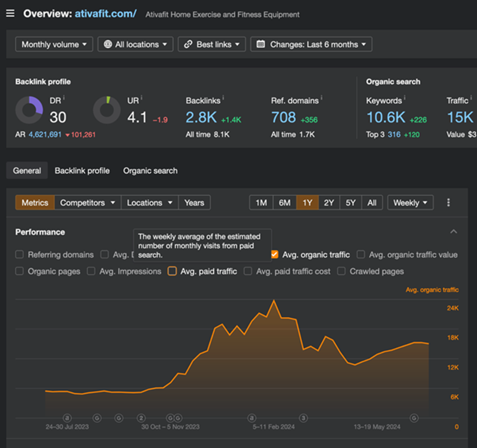This screenshot has width=477, height=448.
Task: Enable the Referring domains checkbox
Action: [19, 254]
